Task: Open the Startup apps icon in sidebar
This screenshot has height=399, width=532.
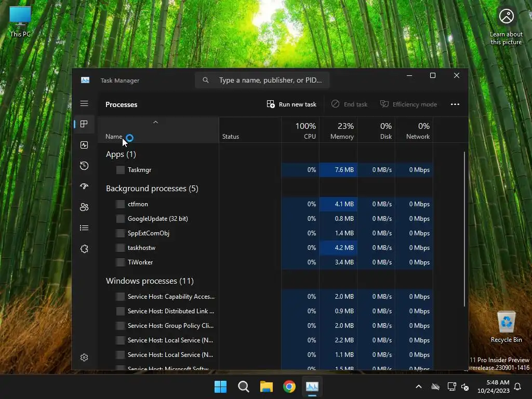Action: pyautogui.click(x=84, y=187)
